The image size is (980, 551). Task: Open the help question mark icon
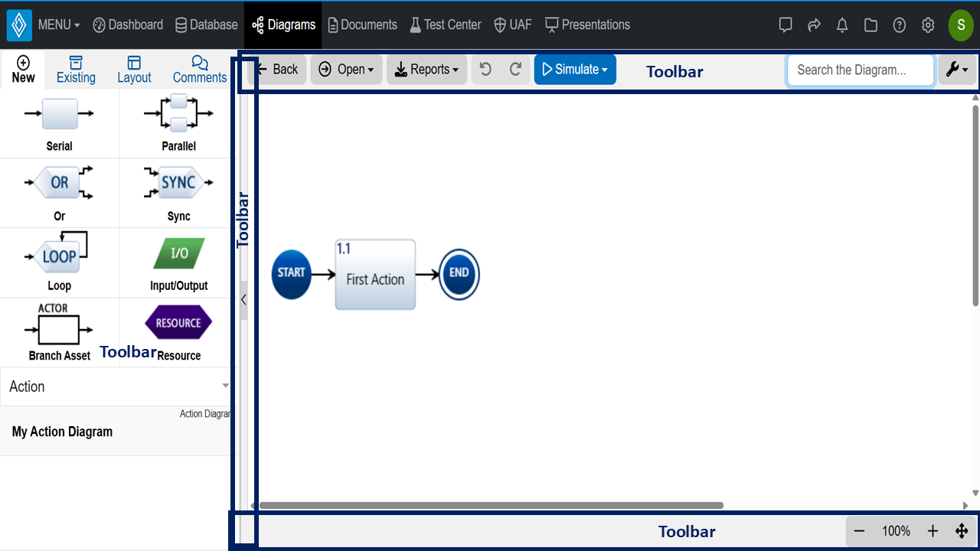900,25
